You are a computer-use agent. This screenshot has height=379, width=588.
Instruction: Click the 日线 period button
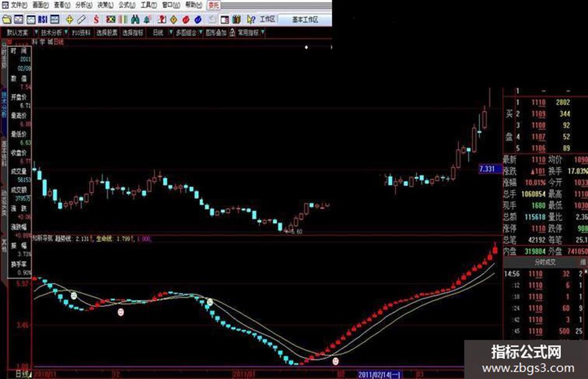(x=158, y=32)
